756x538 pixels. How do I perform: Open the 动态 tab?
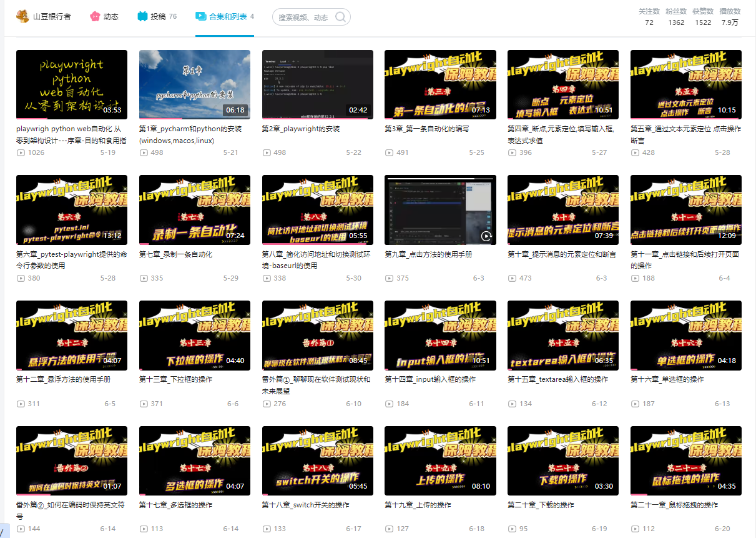[104, 17]
